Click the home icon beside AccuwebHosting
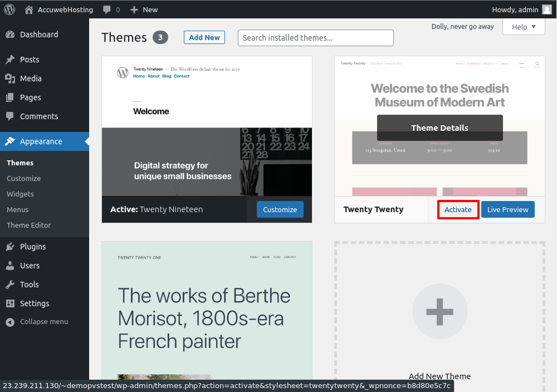The image size is (557, 392). click(x=29, y=9)
